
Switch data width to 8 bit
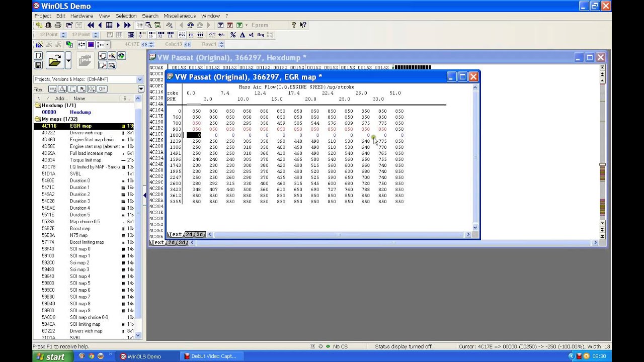coord(142,35)
